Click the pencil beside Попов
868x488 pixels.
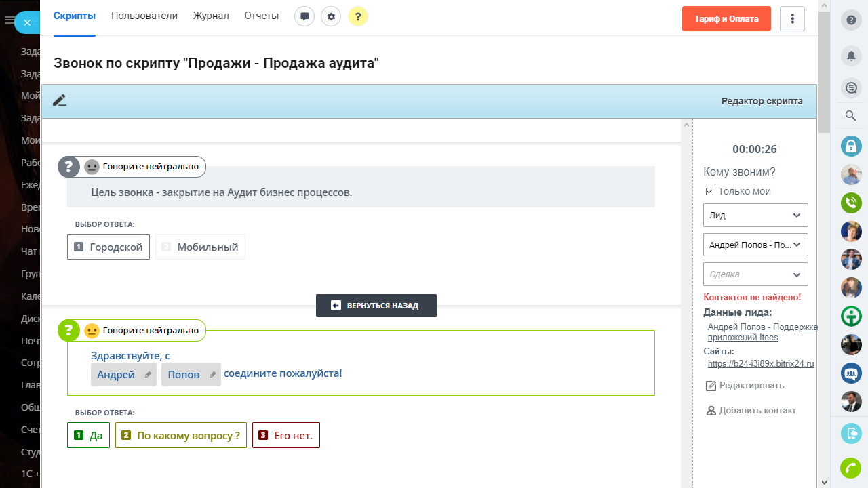coord(212,375)
